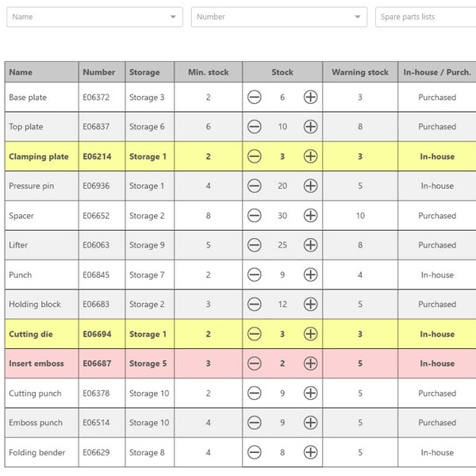The image size is (476, 476).
Task: Select the Lifter name cell
Action: click(41, 245)
